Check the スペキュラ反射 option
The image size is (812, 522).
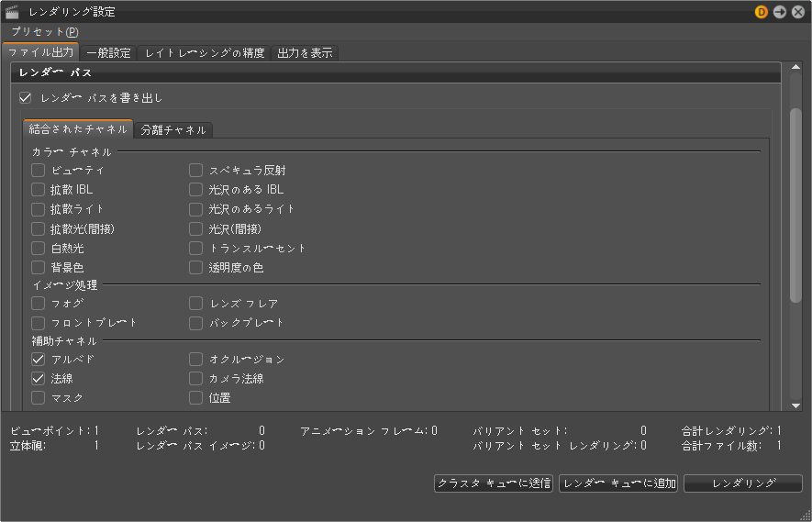click(195, 170)
